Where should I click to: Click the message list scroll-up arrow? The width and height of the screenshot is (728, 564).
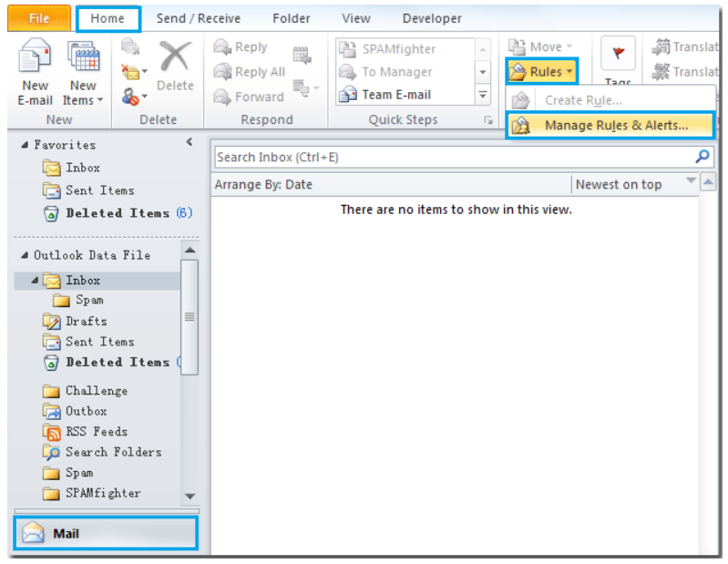point(708,182)
